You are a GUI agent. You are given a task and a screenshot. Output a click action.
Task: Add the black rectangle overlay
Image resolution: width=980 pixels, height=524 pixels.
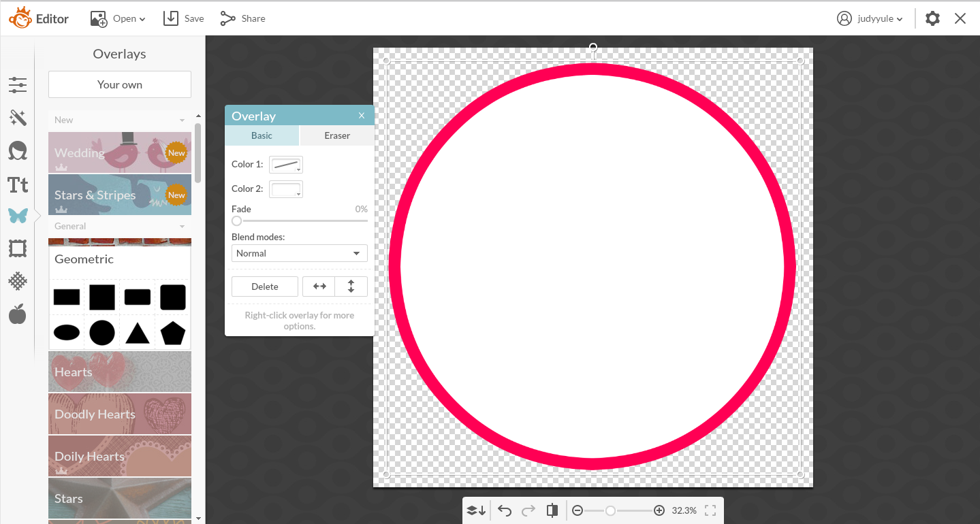(67, 297)
